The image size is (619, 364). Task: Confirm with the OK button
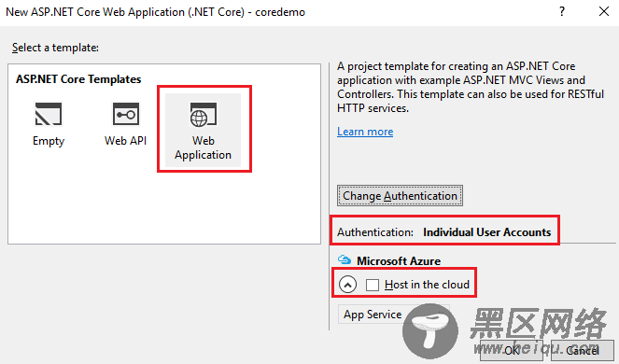(512, 350)
